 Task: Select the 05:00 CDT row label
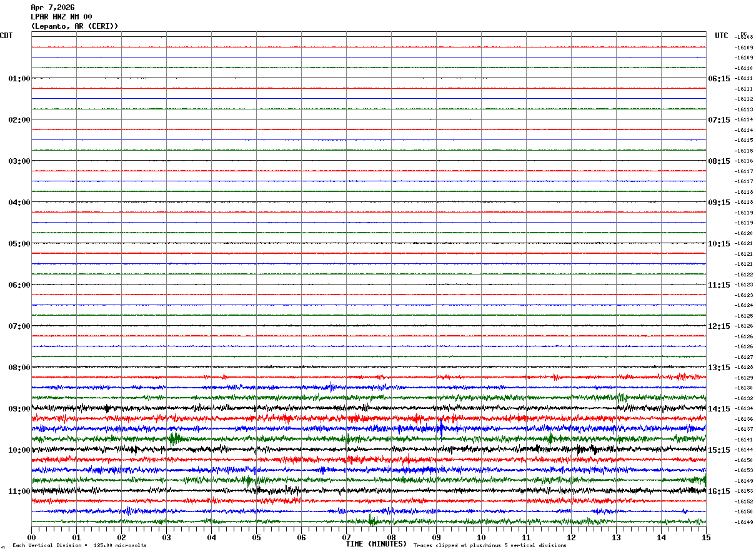pyautogui.click(x=19, y=244)
